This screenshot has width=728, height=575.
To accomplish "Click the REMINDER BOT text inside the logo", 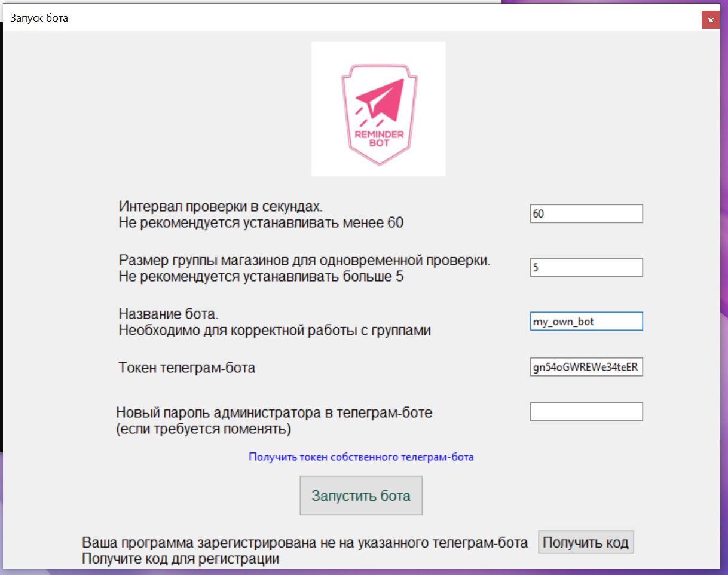I will point(379,139).
